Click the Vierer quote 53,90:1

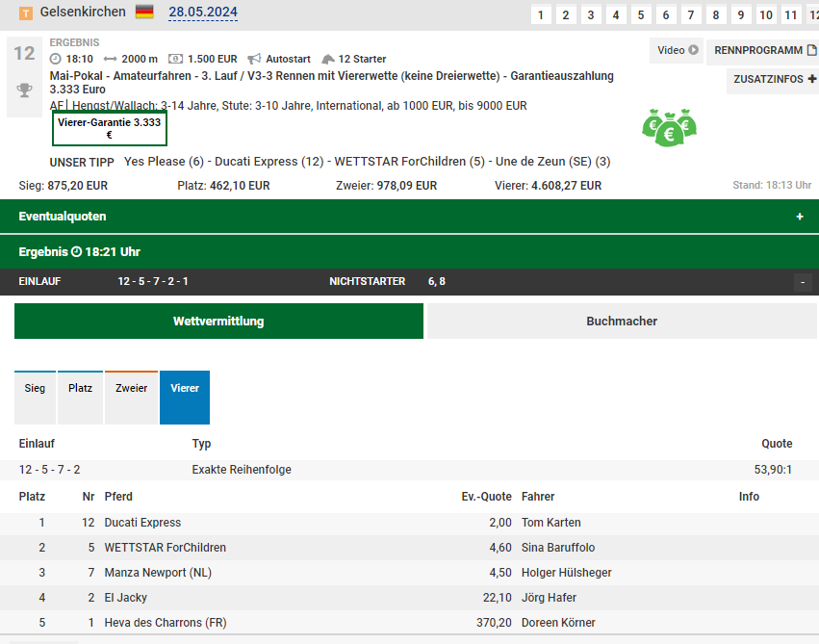pos(773,470)
